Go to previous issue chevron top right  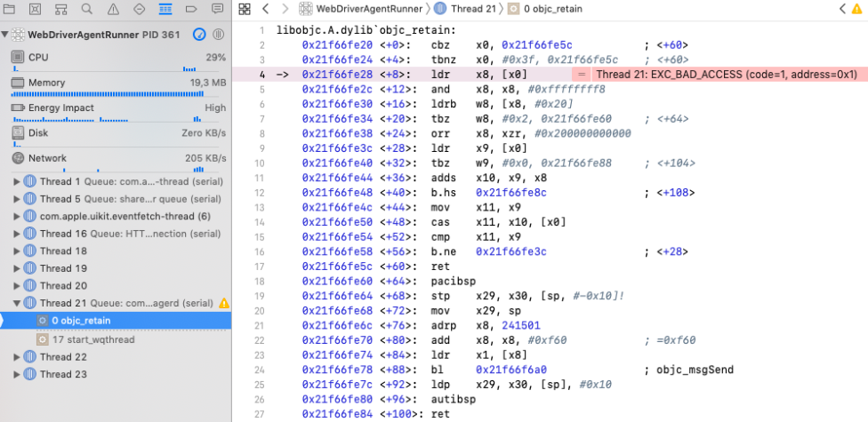pos(842,9)
